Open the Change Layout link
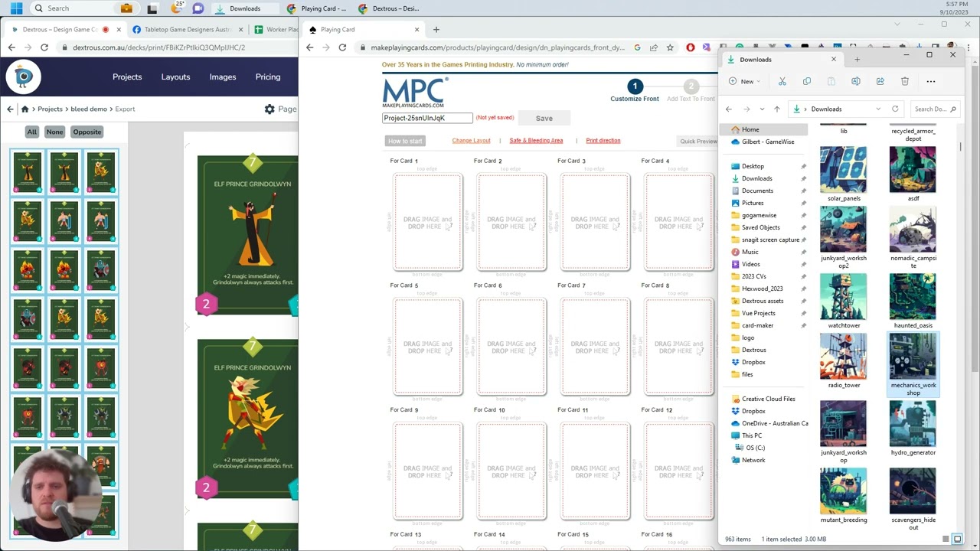980x551 pixels. [x=471, y=141]
